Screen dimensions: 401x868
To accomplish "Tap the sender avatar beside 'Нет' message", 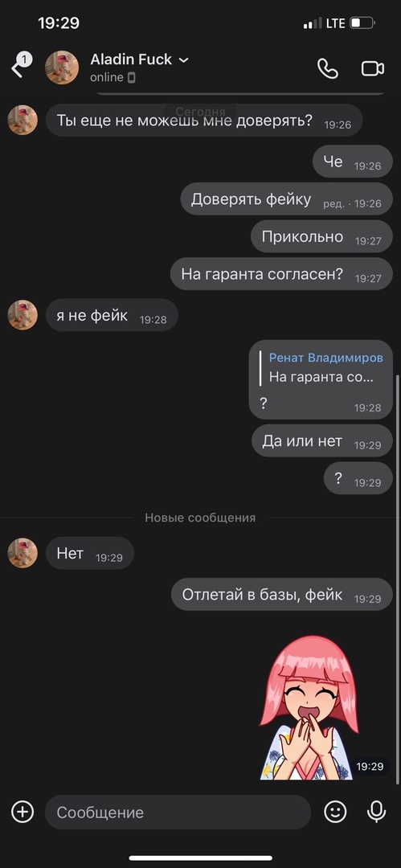I will coord(23,552).
